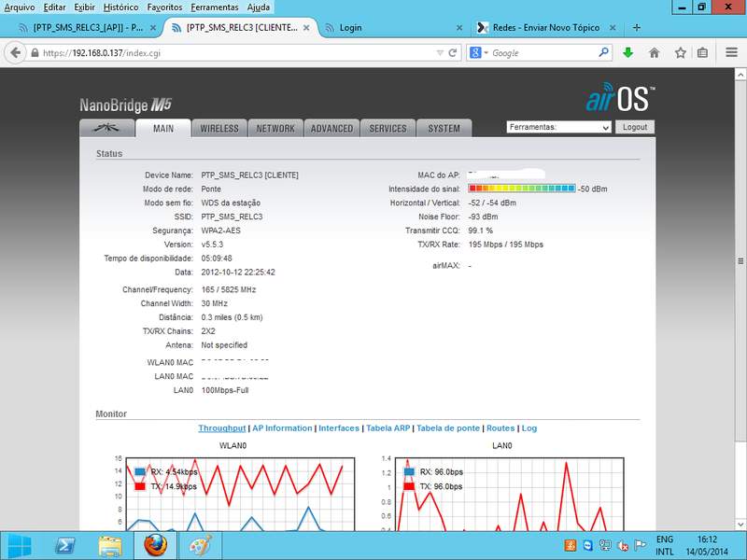
Task: Click the signal strength color bar
Action: coord(522,189)
